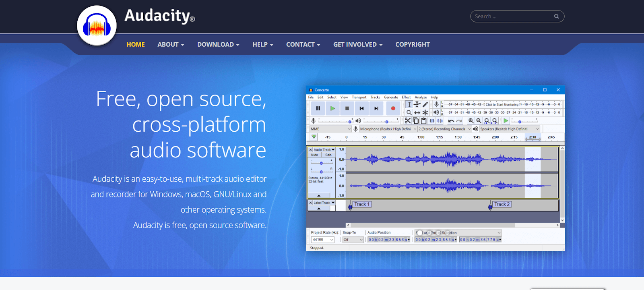The height and width of the screenshot is (290, 644).
Task: Go to HOME in site navigation
Action: (x=136, y=44)
